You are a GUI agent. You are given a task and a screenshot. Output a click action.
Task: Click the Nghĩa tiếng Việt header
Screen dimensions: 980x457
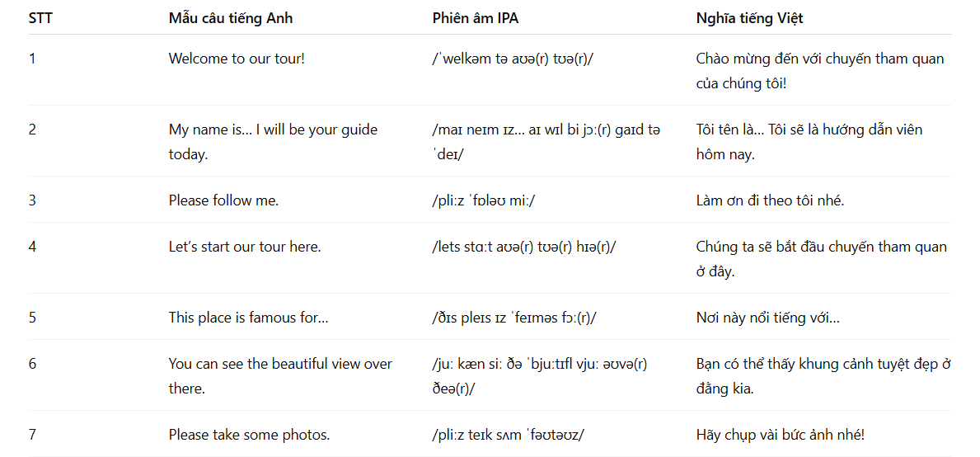coord(749,19)
